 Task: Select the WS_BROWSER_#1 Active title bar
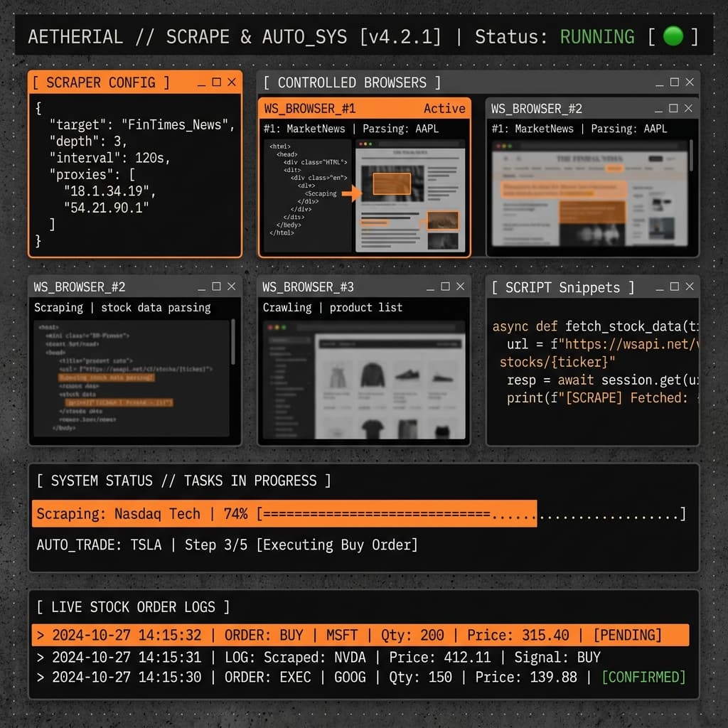click(365, 109)
